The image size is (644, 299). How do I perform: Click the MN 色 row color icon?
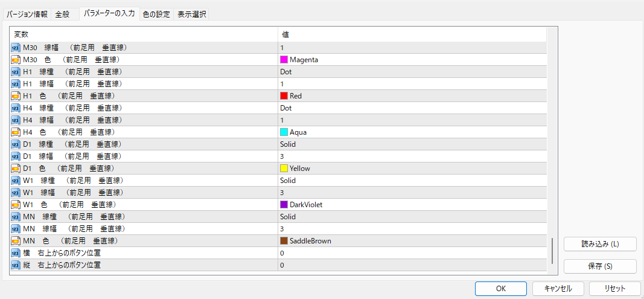16,241
